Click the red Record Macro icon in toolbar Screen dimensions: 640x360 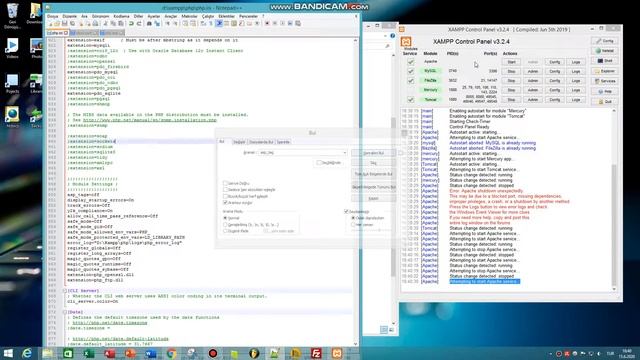point(267,24)
